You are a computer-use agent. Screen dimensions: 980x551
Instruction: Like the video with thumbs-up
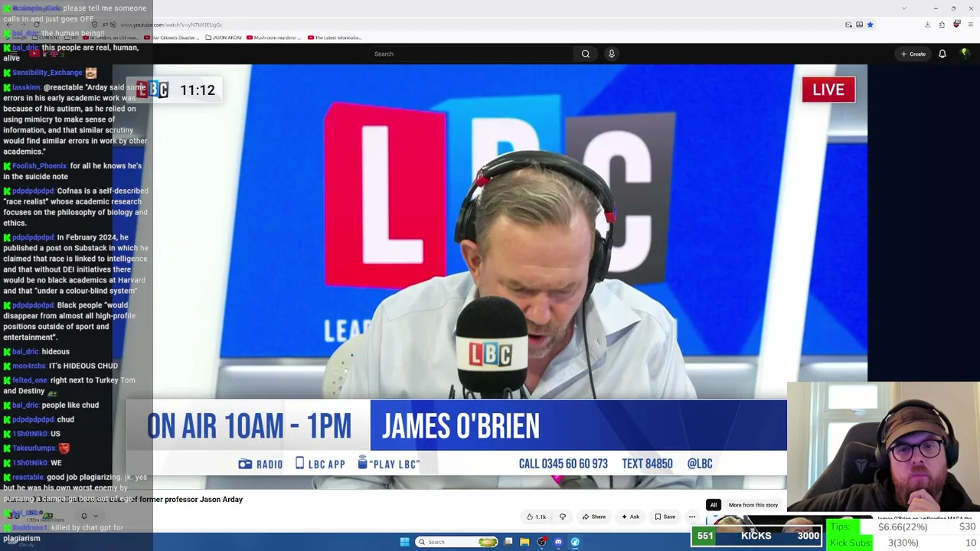[536, 517]
